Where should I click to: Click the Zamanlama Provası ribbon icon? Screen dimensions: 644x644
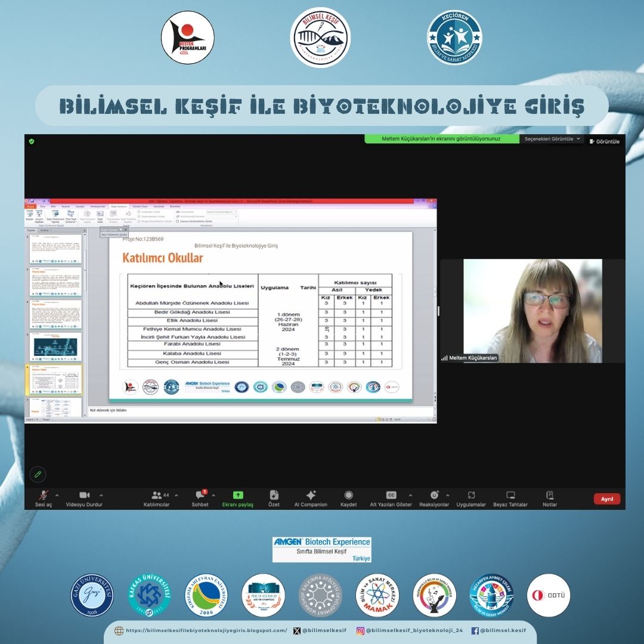pos(113,216)
